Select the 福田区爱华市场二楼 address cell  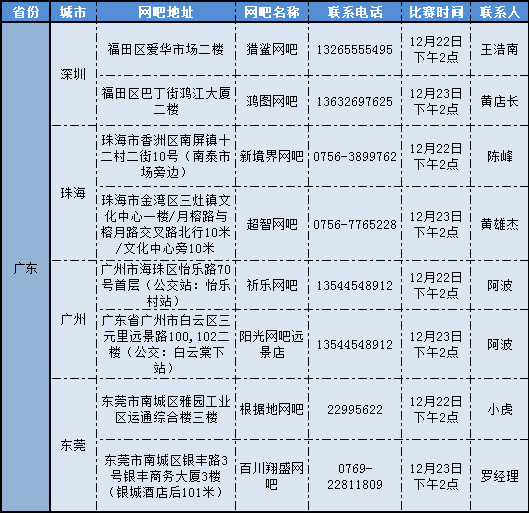(x=166, y=50)
